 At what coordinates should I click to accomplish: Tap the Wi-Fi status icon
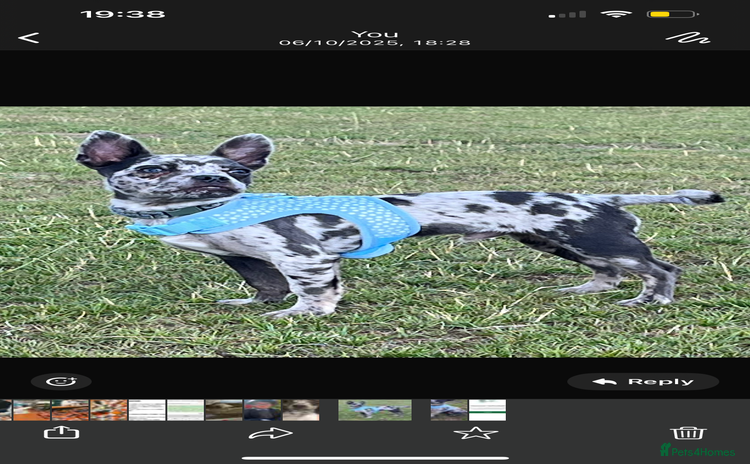[615, 14]
